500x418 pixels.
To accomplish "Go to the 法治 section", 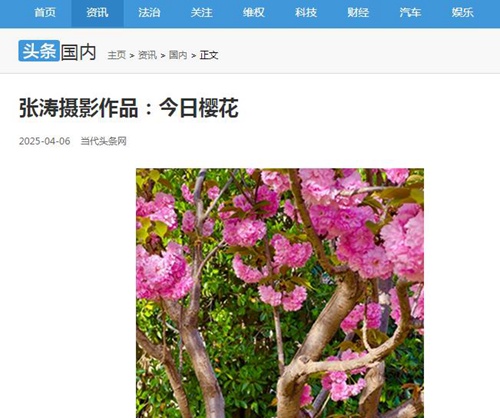I will pos(149,13).
